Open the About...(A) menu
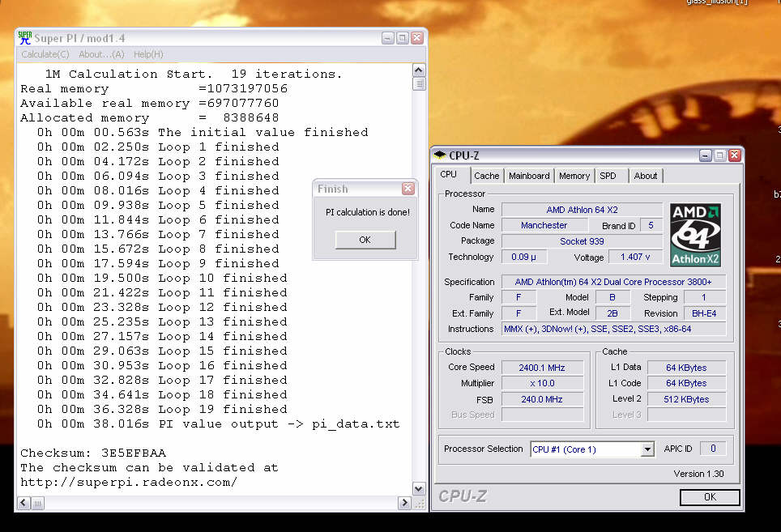The image size is (781, 532). tap(101, 54)
